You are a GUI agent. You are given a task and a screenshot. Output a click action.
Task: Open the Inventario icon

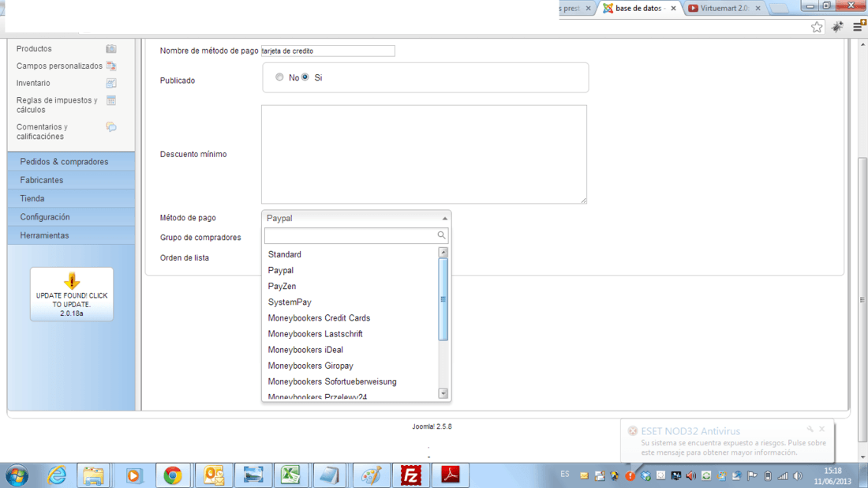coord(110,83)
